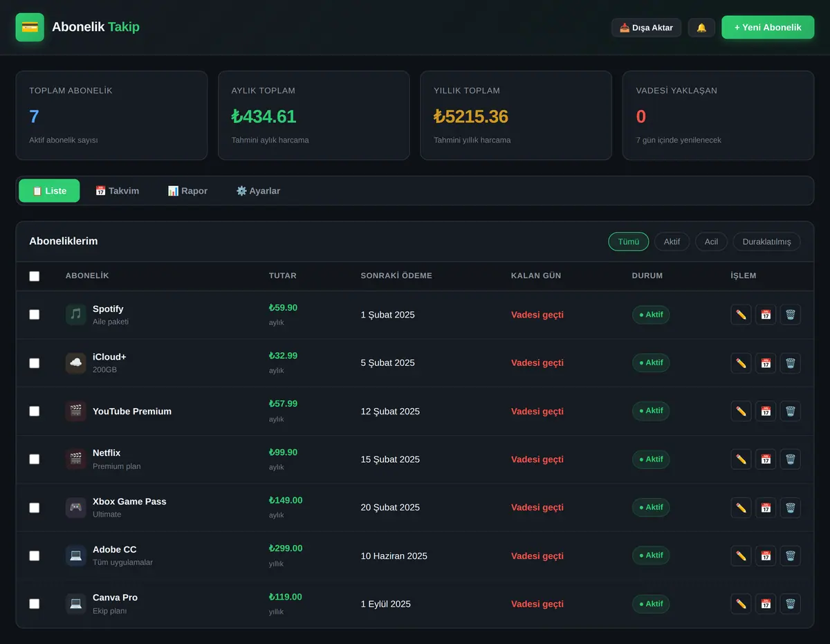830x644 pixels.
Task: Open the calendar icon for Adobe CC
Action: point(766,555)
